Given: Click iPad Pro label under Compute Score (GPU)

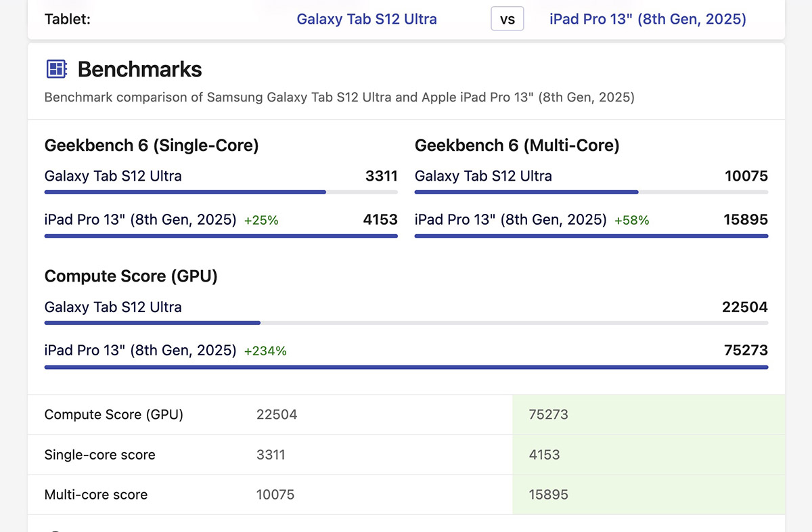Looking at the screenshot, I should 141,351.
